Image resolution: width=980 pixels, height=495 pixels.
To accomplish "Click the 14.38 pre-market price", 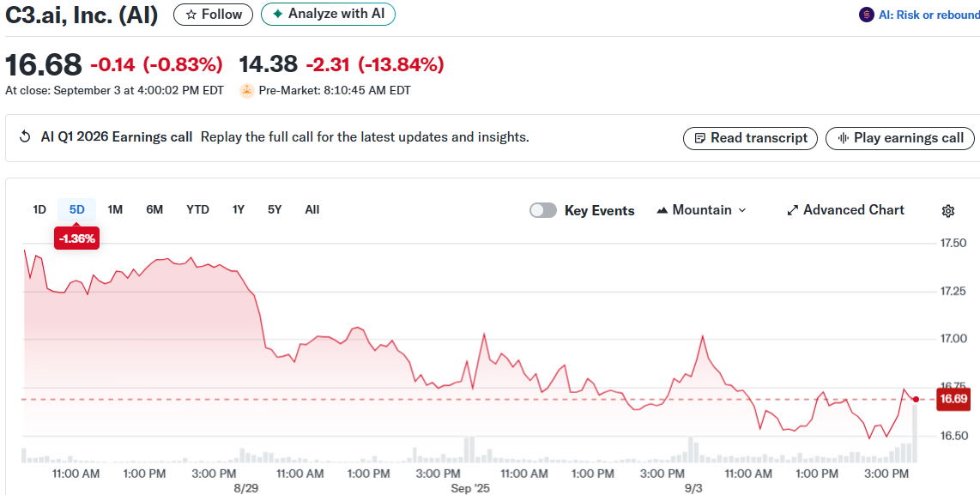I will click(x=269, y=64).
